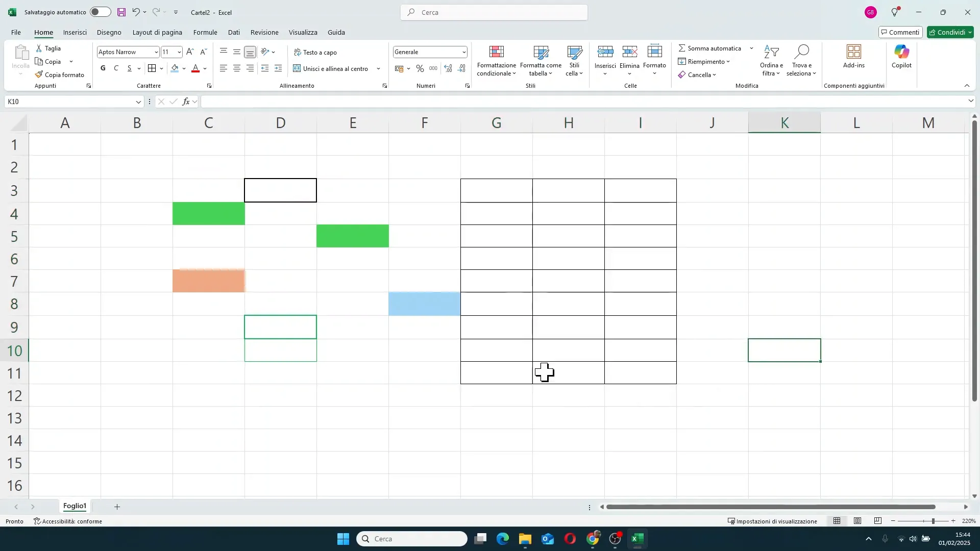Click the Accounting Number Format icon
Image resolution: width=980 pixels, height=551 pixels.
pos(399,68)
